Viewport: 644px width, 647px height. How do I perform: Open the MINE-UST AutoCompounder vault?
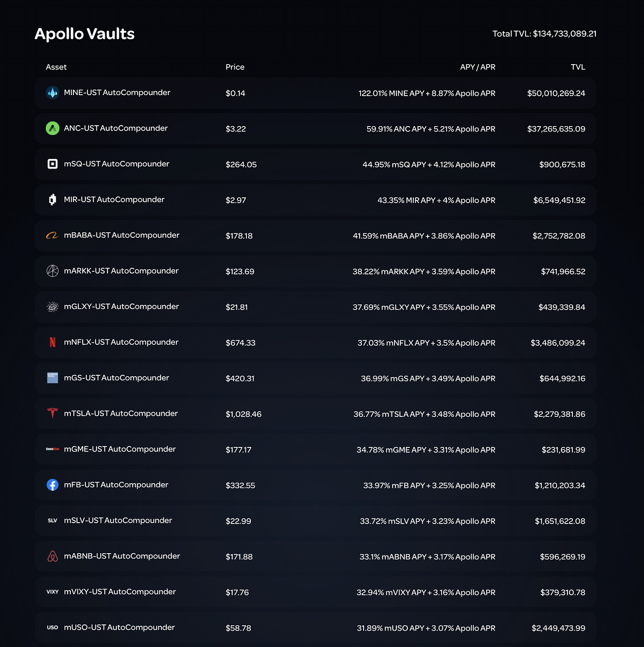click(x=315, y=93)
